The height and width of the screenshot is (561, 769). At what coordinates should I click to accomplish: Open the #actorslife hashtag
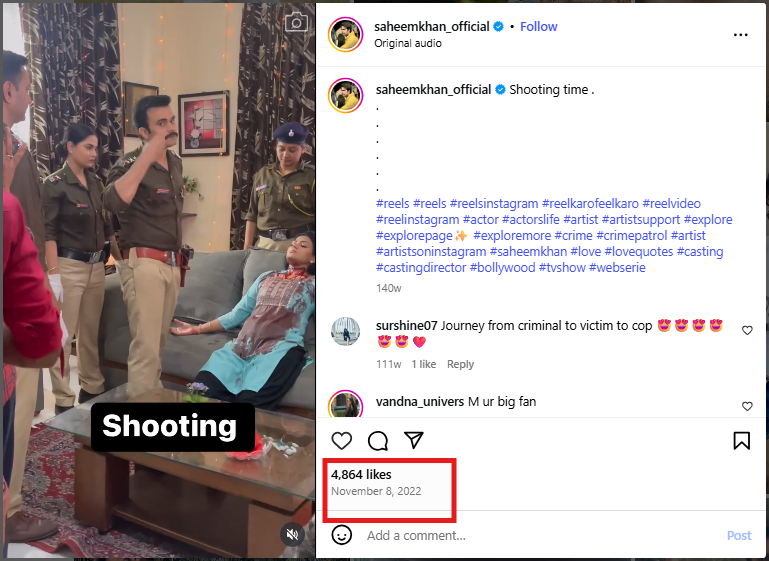tap(531, 220)
